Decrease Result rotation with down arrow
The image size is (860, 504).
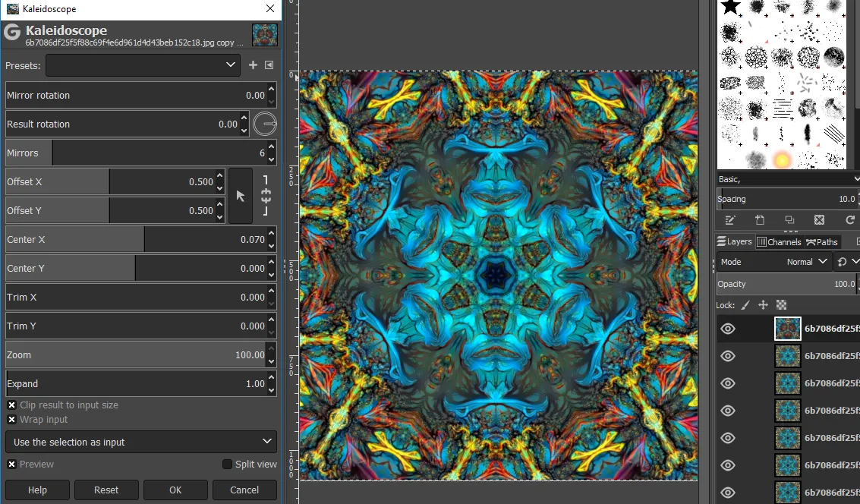pyautogui.click(x=244, y=131)
